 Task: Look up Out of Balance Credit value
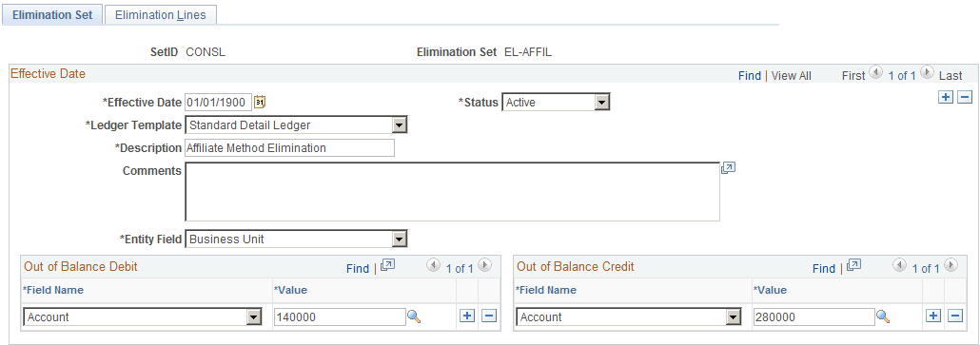[x=883, y=316]
